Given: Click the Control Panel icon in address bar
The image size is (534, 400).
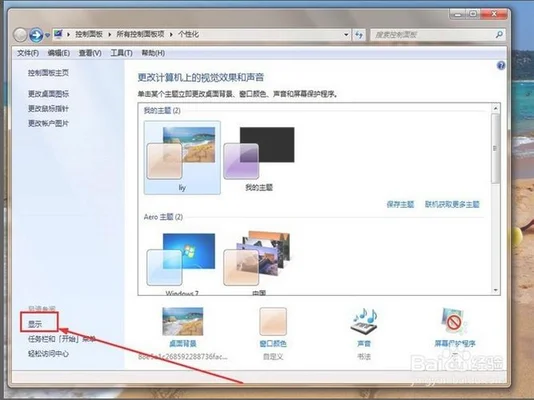Looking at the screenshot, I should 58,34.
